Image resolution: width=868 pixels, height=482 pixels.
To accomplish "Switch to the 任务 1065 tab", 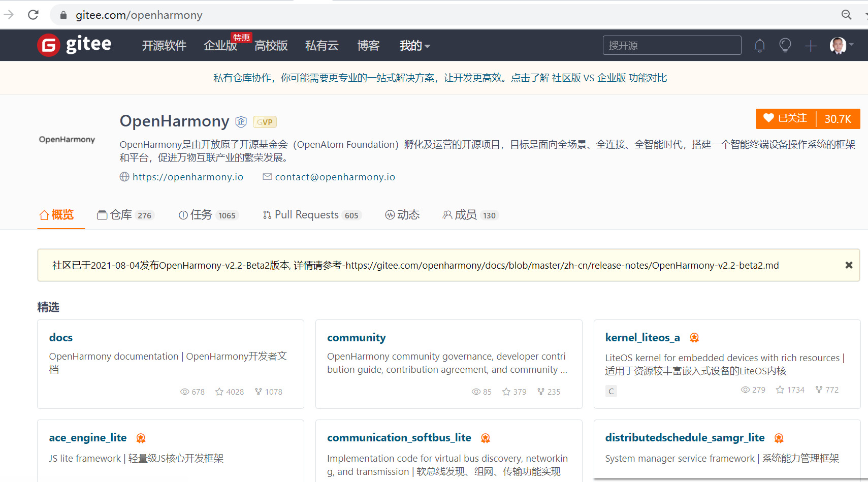I will click(x=208, y=215).
